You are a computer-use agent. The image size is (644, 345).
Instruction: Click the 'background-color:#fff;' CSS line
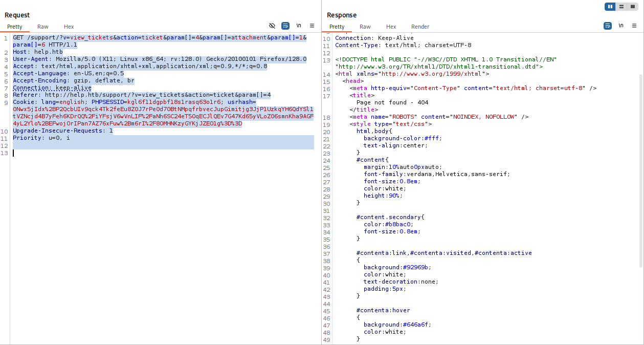[x=403, y=138]
